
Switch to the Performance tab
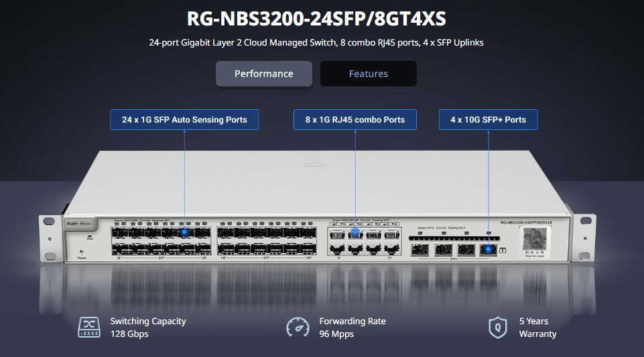click(263, 74)
